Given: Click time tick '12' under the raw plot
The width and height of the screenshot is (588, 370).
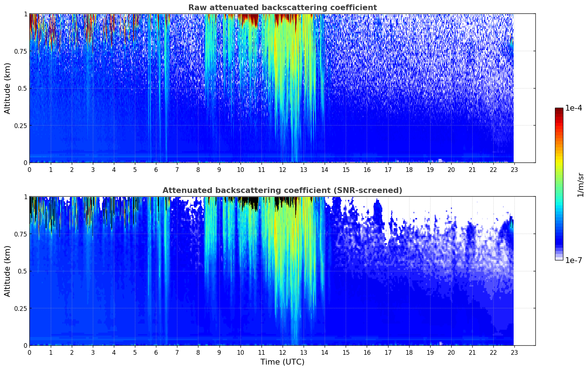Looking at the screenshot, I should (283, 169).
